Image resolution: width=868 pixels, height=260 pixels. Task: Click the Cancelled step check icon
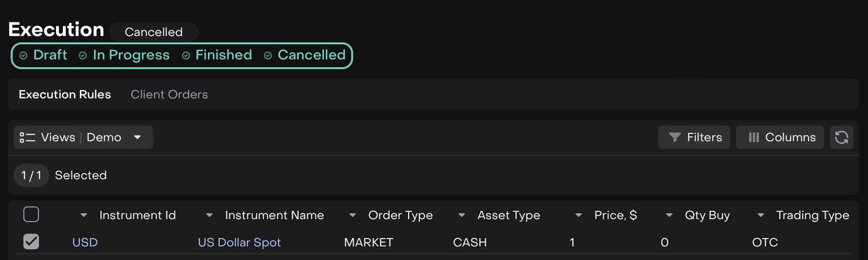[x=268, y=56]
